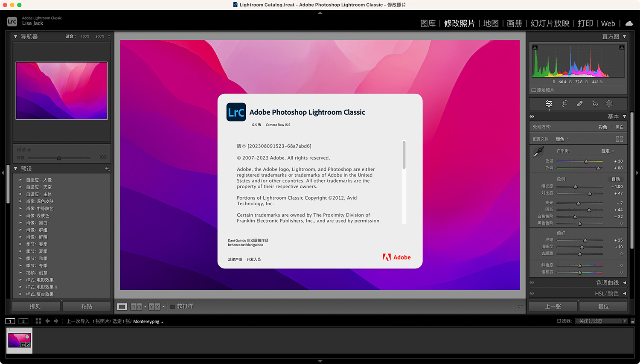Toggle HSL/颜色 panel visibility eye
The image size is (640, 364).
[532, 293]
